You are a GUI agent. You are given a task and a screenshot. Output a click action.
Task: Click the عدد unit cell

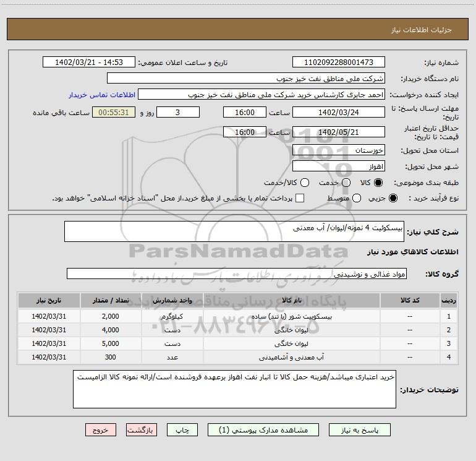172,358
